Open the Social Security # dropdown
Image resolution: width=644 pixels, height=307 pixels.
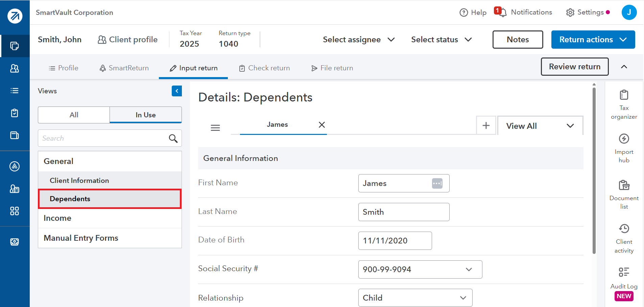[x=420, y=269]
